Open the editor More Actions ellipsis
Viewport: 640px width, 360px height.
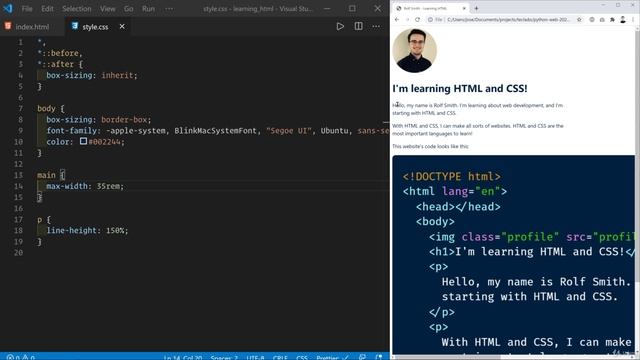[376, 27]
